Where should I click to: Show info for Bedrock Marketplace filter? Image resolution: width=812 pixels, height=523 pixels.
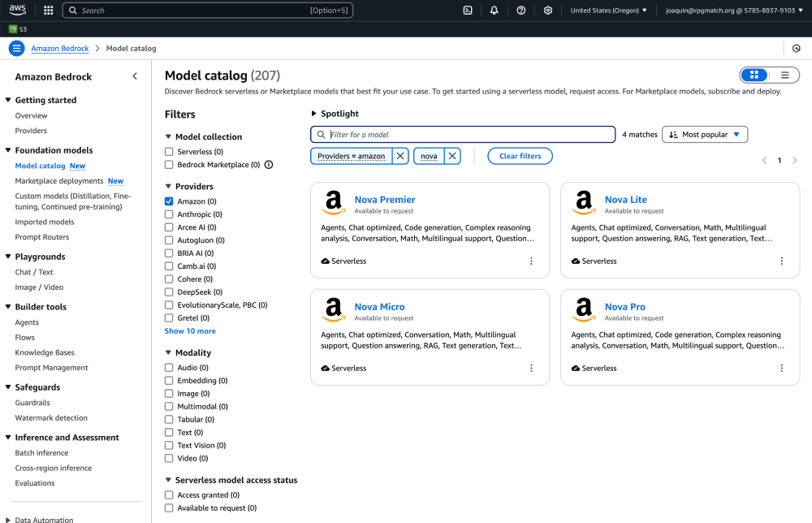[269, 165]
